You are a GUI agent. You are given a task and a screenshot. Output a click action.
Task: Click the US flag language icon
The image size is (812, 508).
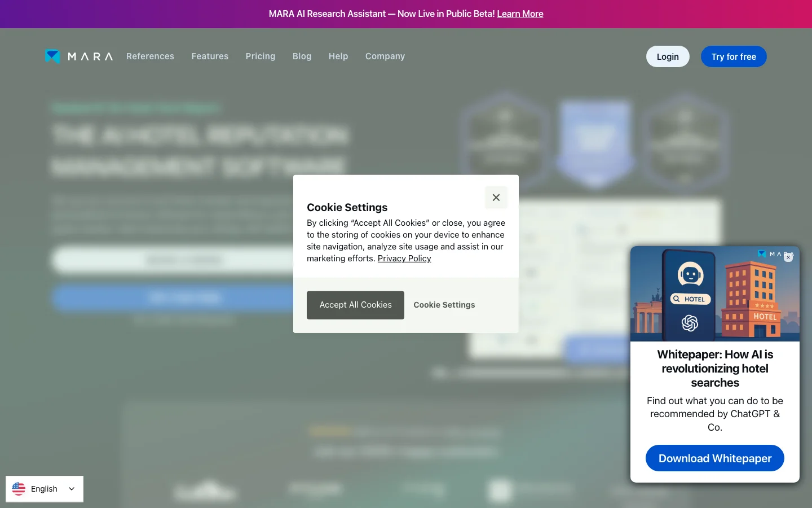click(x=19, y=489)
